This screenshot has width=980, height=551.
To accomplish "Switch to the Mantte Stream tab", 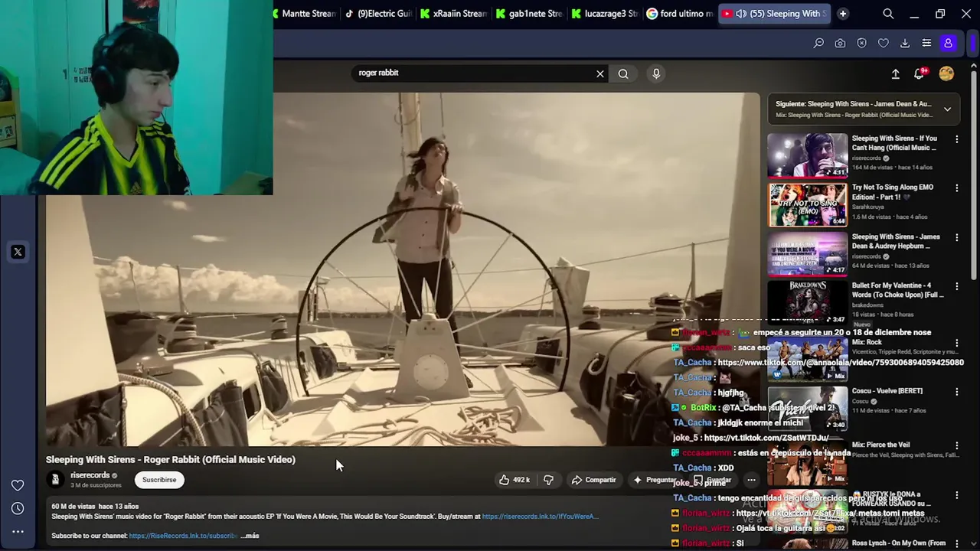I will point(305,14).
